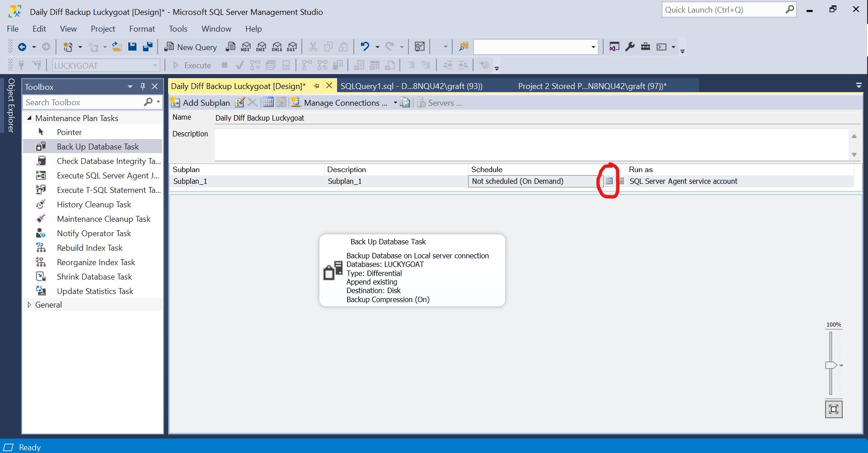Click the Save toolbar icon
Screen dimensions: 868x453
[132, 47]
